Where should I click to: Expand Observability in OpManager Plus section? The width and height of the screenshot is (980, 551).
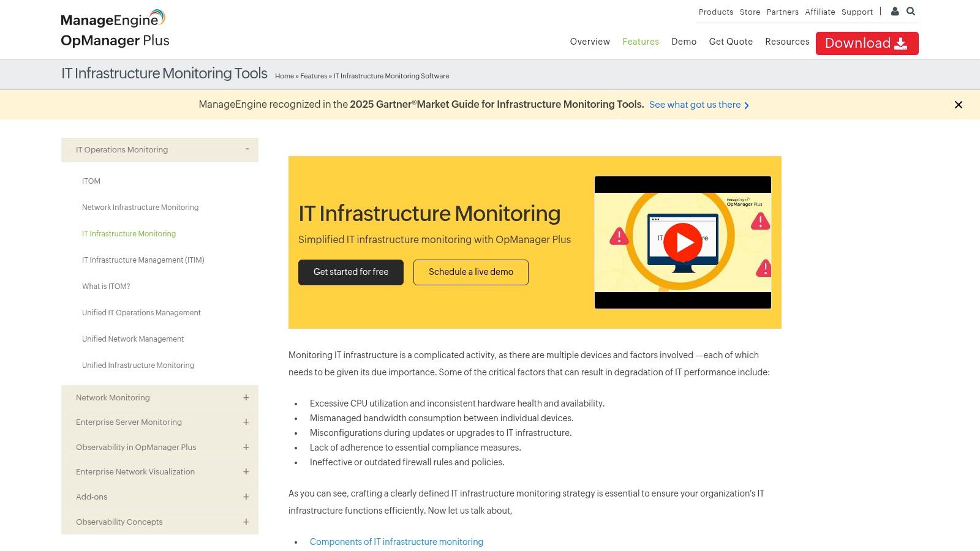pos(160,447)
